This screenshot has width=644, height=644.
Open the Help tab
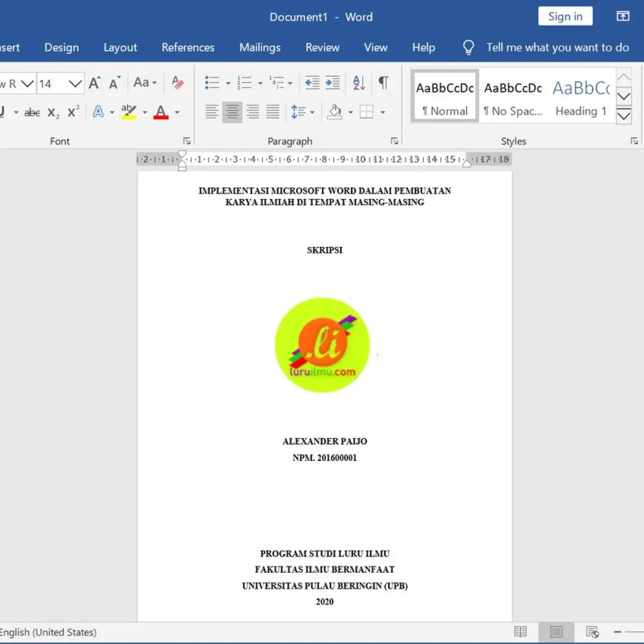423,47
